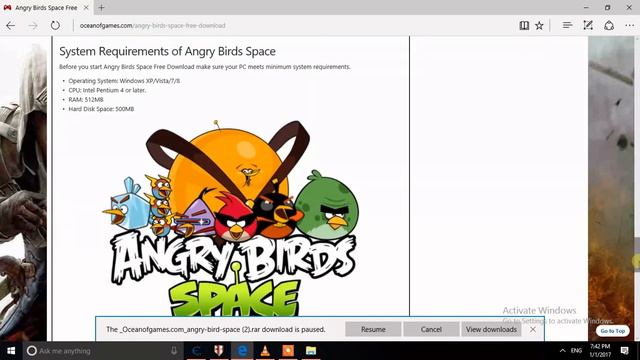The width and height of the screenshot is (640, 360).
Task: Open the shield app in taskbar
Action: (219, 351)
